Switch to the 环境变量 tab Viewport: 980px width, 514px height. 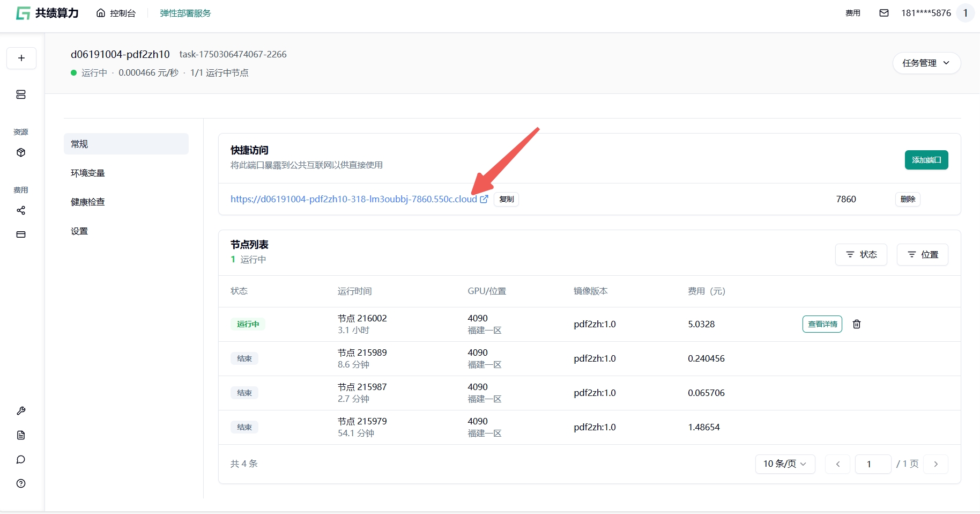(88, 173)
